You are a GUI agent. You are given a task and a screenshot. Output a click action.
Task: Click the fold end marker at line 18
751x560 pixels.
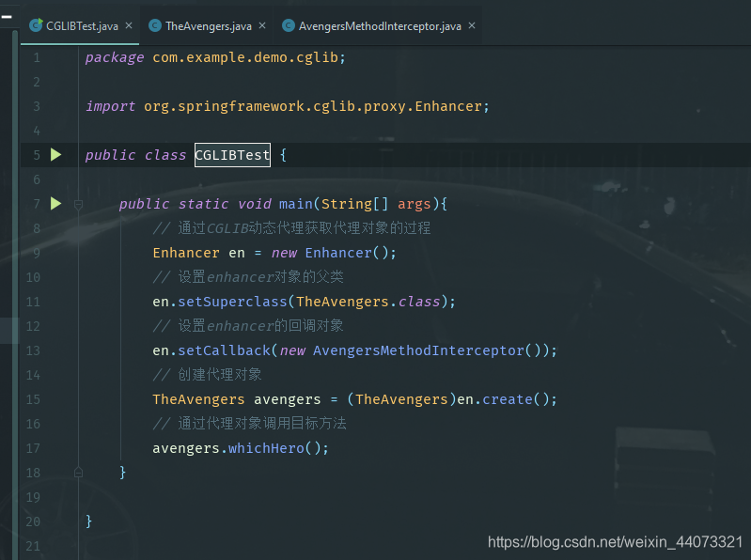click(x=79, y=473)
